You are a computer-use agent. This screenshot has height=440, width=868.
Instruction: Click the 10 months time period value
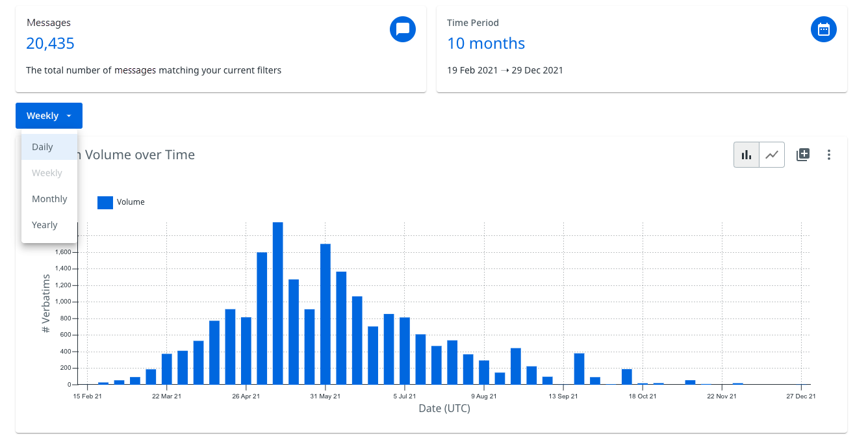[485, 44]
